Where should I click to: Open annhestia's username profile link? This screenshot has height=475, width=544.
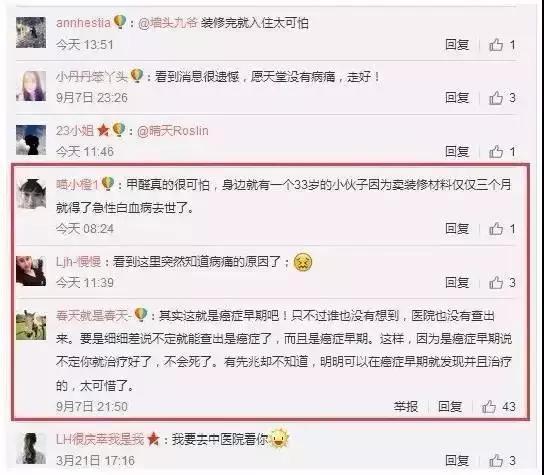(83, 23)
